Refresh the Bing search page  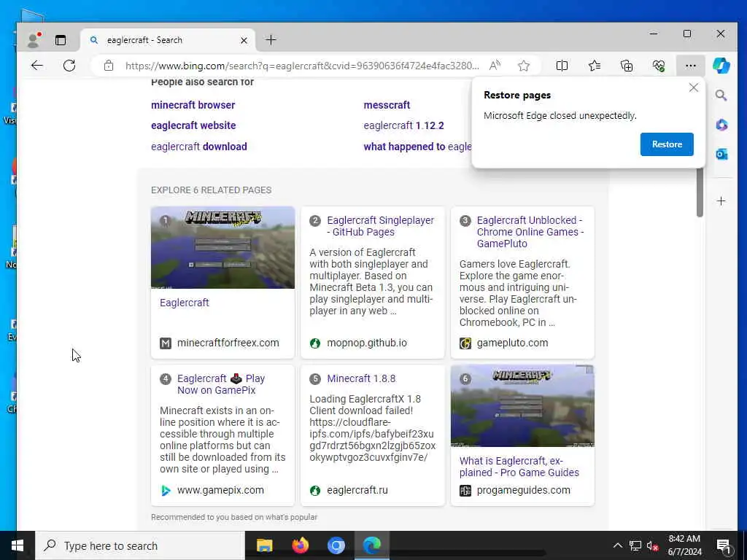coord(69,65)
